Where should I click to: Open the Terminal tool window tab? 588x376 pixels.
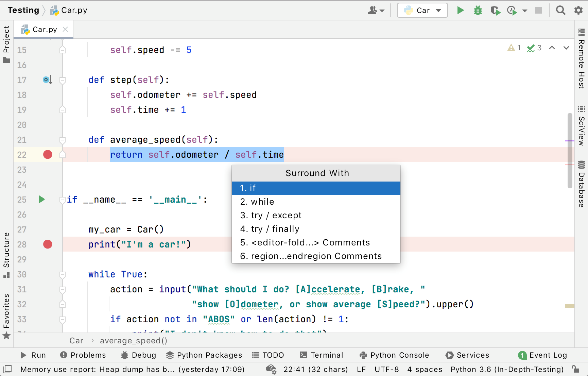pos(321,355)
